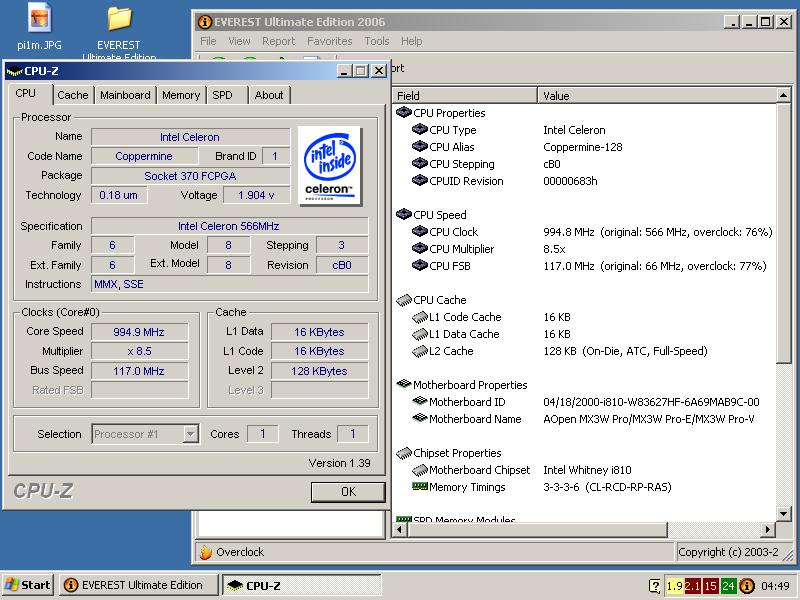Click the Chipset Properties group icon
The height and width of the screenshot is (600, 800).
[404, 453]
